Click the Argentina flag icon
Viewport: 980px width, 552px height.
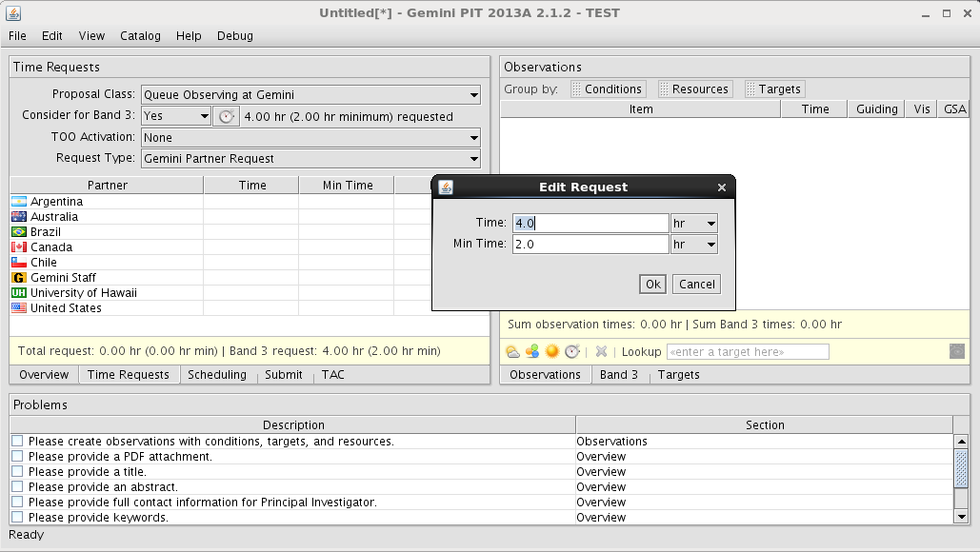(x=19, y=201)
